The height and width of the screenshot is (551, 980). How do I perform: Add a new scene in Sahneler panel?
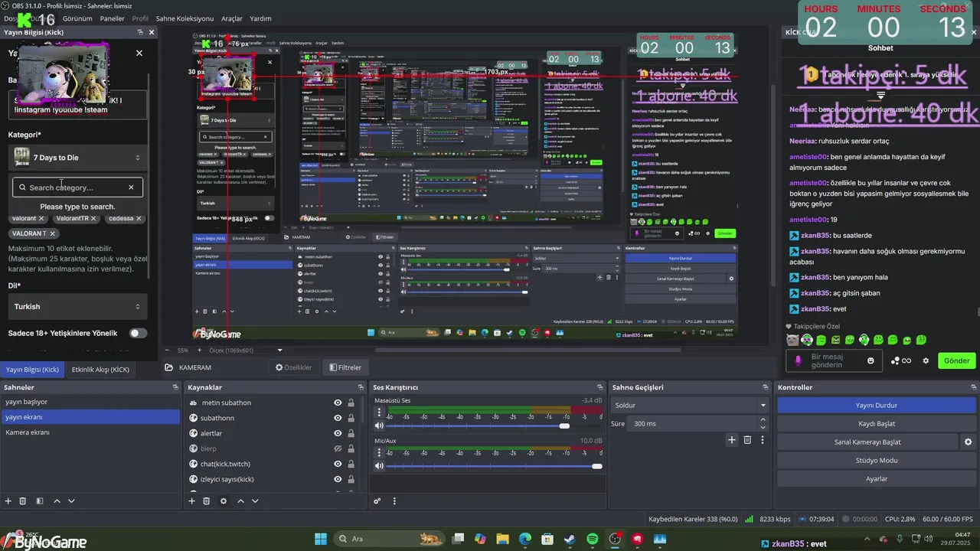point(8,501)
